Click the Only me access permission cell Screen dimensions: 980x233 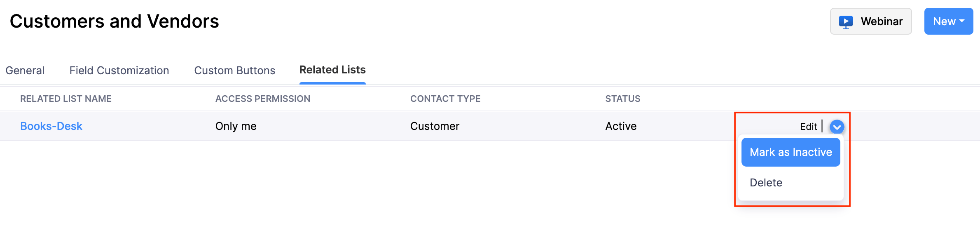pyautogui.click(x=236, y=126)
